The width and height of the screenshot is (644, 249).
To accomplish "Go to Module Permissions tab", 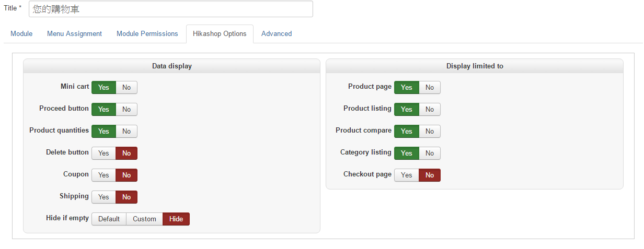I will (x=147, y=33).
